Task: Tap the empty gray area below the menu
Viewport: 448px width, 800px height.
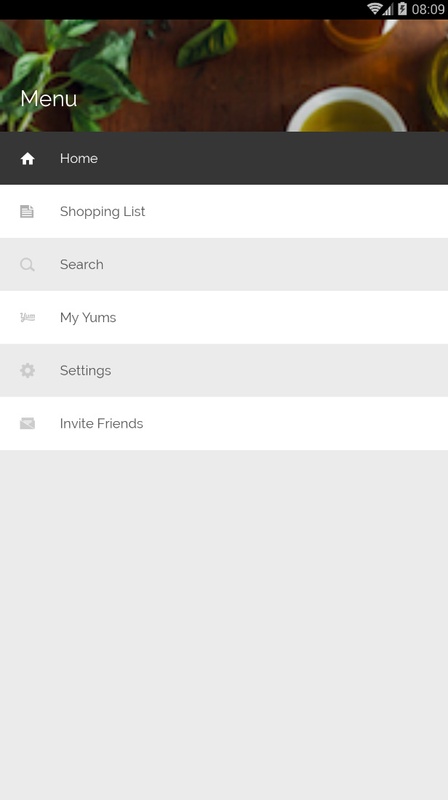Action: 224,625
